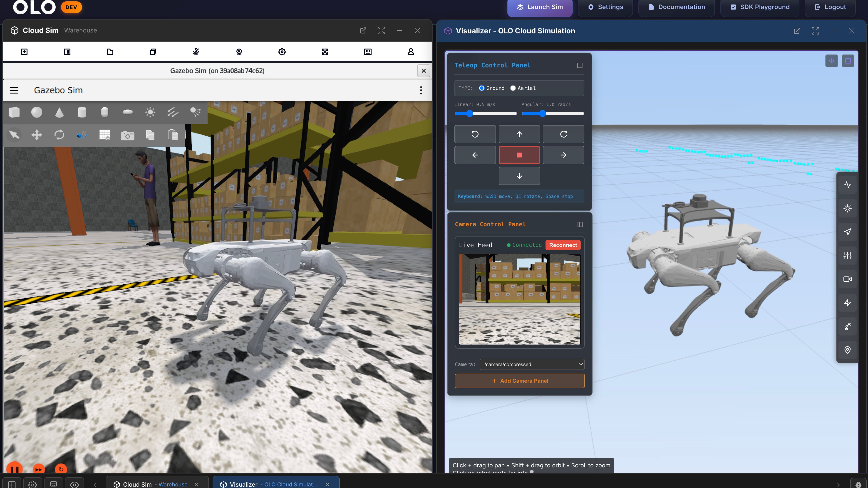Image resolution: width=868 pixels, height=488 pixels.
Task: Select the Aerial teleop type
Action: coord(513,88)
